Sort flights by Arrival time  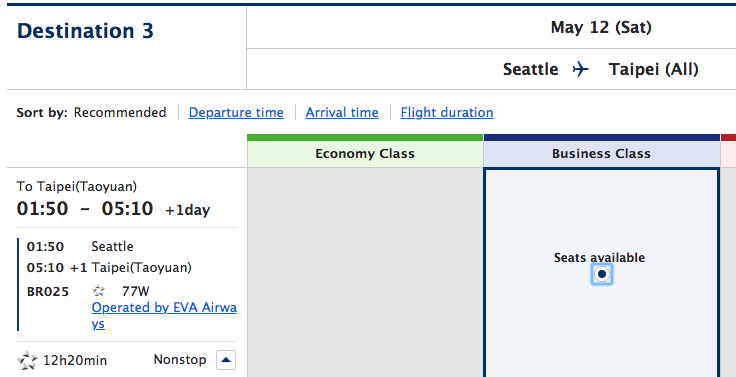coord(342,113)
